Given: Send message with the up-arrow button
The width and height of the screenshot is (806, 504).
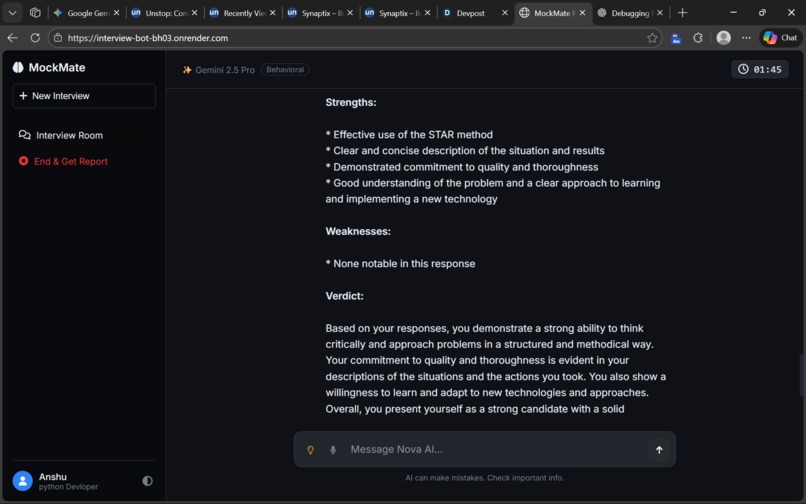Looking at the screenshot, I should (659, 450).
